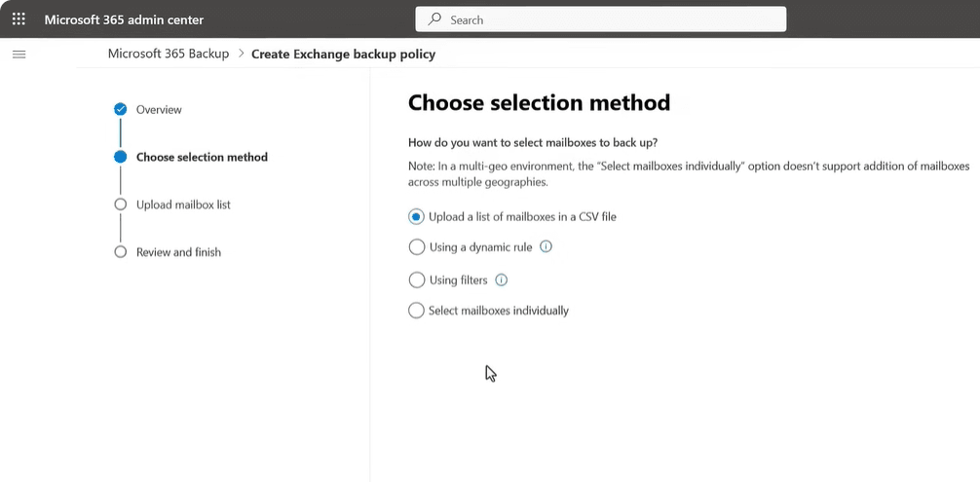The width and height of the screenshot is (980, 482).
Task: Select Upload a list of mailboxes in CSV
Action: click(x=417, y=217)
